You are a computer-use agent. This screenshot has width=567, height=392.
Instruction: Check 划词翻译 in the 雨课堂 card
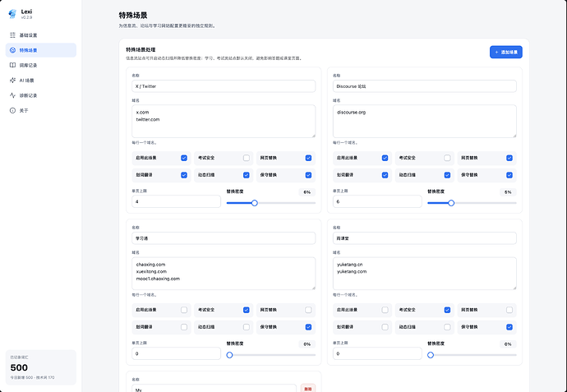385,327
